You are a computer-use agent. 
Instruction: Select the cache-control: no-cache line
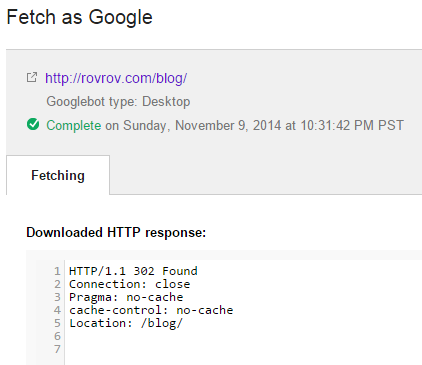point(151,310)
